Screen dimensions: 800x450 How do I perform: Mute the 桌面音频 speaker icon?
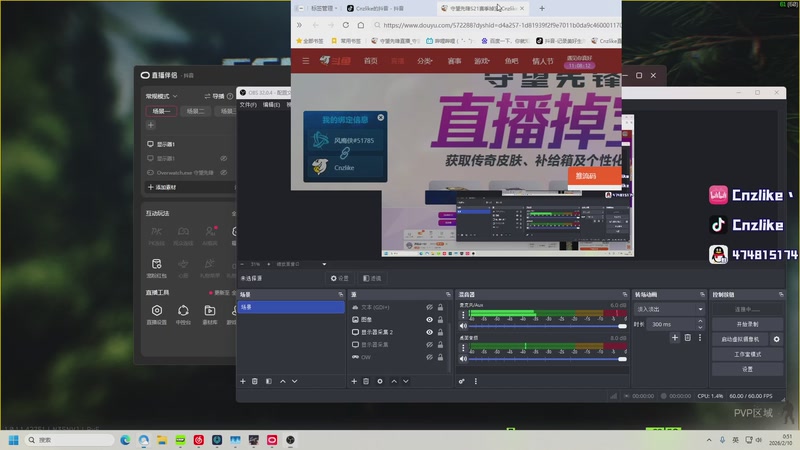(x=463, y=359)
